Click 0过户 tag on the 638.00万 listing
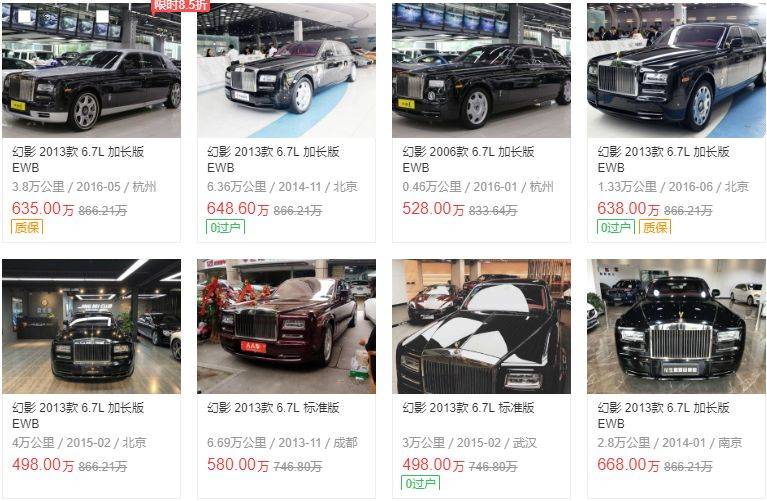 616,227
